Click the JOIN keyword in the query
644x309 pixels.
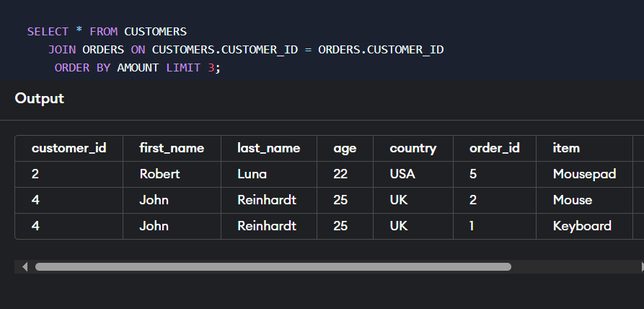click(62, 50)
